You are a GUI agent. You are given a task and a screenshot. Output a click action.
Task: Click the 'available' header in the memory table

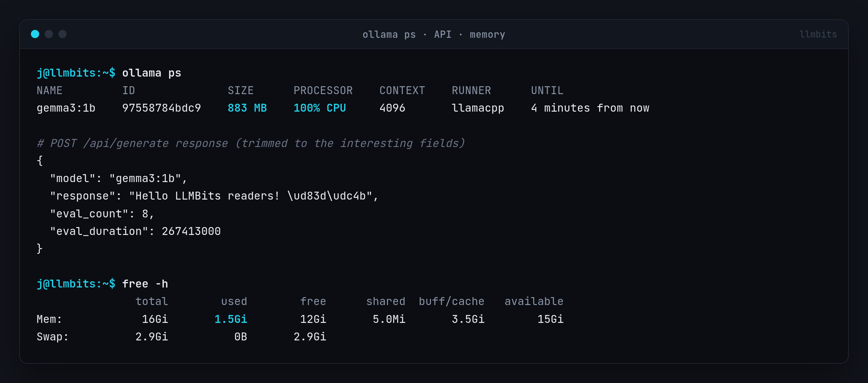[534, 301]
